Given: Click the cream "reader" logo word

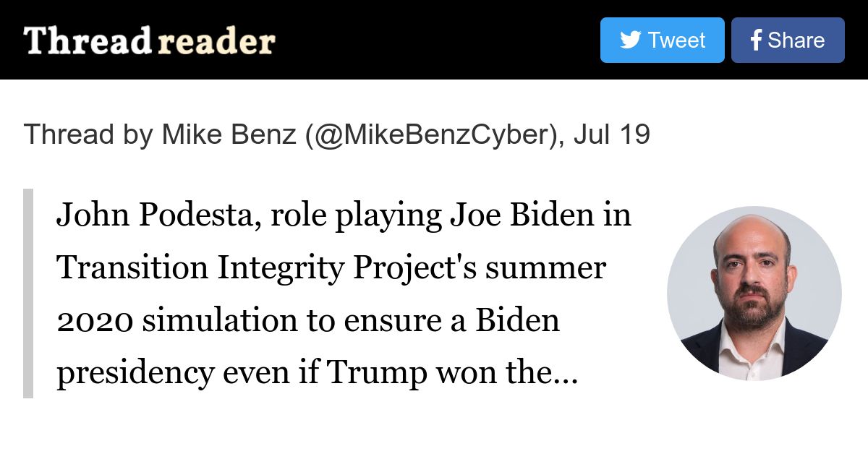Looking at the screenshot, I should 216,41.
